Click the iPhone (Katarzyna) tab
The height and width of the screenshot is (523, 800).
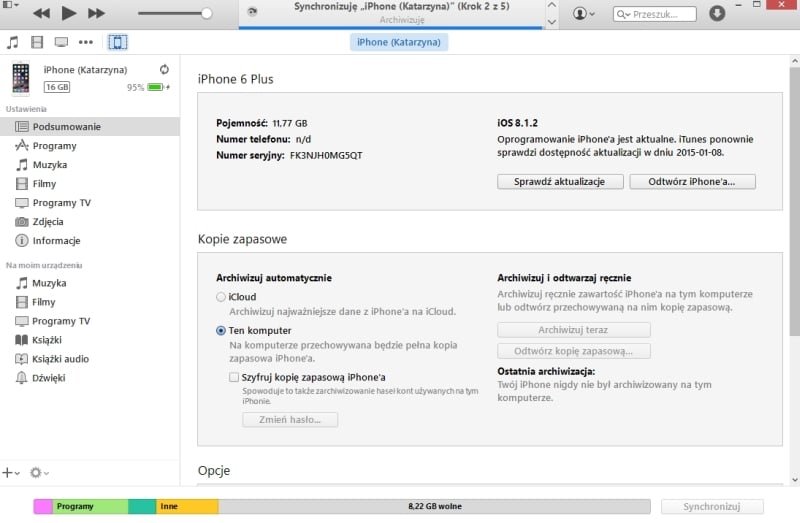tap(398, 42)
